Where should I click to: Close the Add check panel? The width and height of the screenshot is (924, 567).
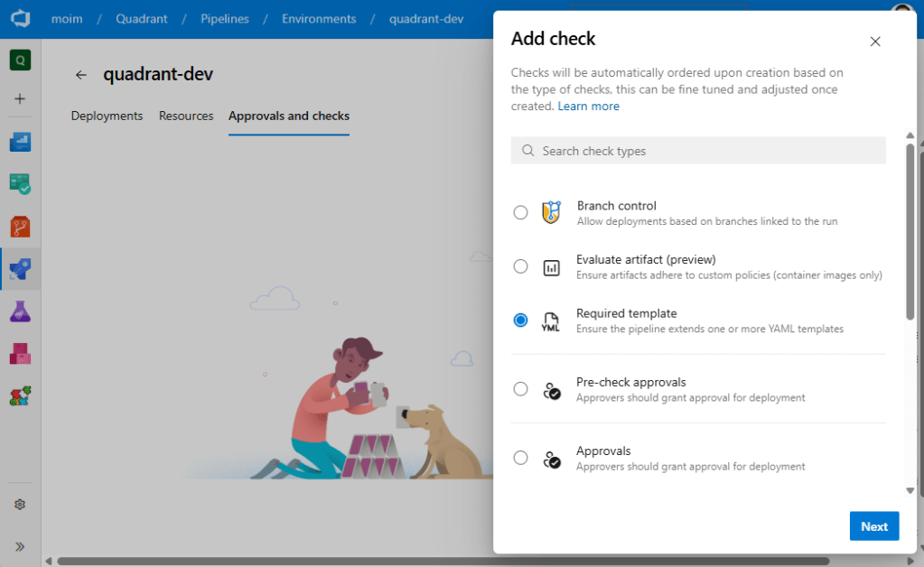click(x=874, y=42)
